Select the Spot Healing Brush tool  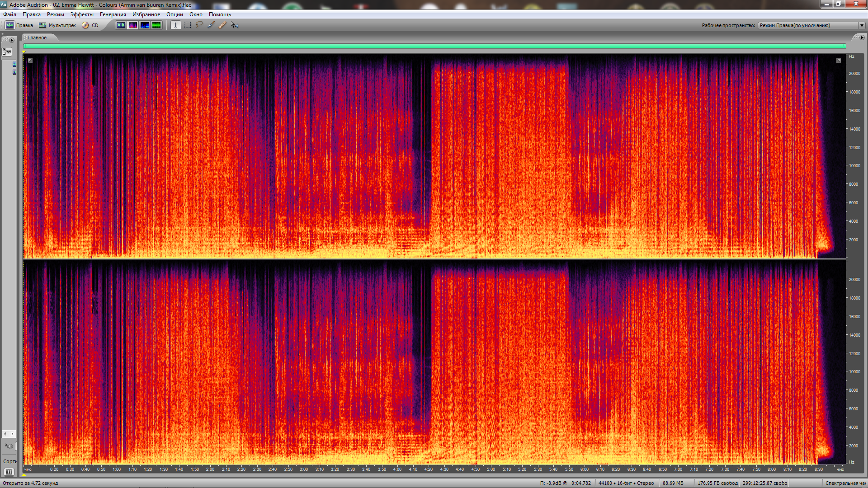(222, 25)
